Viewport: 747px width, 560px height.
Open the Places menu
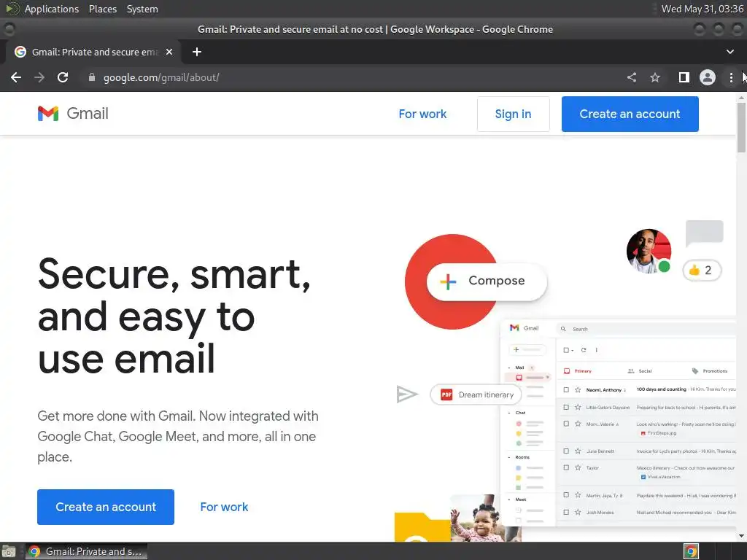(x=102, y=9)
